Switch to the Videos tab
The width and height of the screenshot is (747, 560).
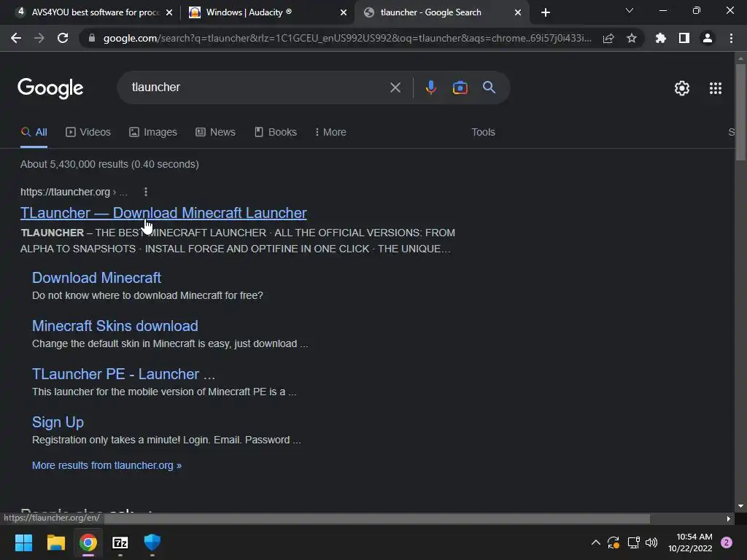tap(88, 133)
